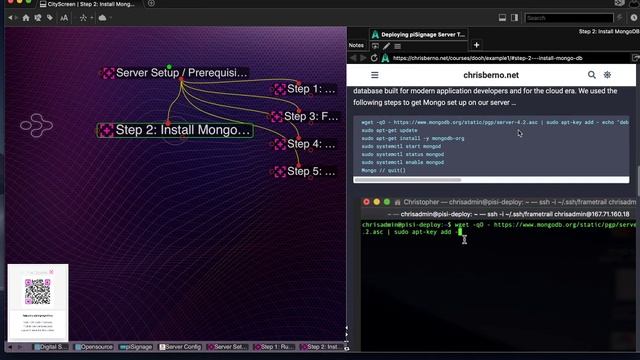Screen dimensions: 640x360
Task: Select the Step 3 thought
Action: pos(311,116)
